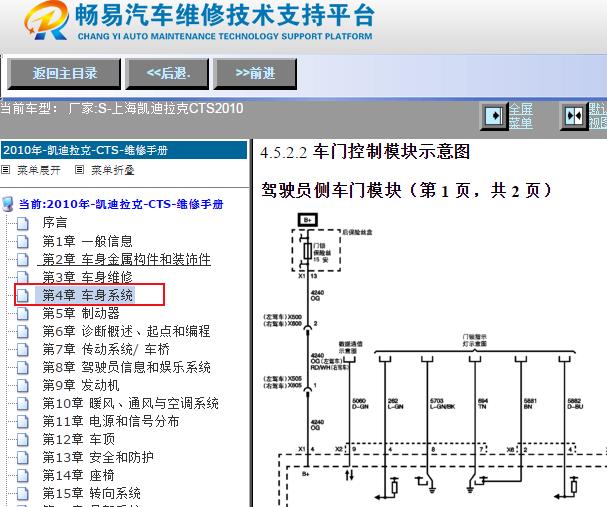The width and height of the screenshot is (607, 507).
Task: Click the page icon next to 第10章
Action: (23, 404)
